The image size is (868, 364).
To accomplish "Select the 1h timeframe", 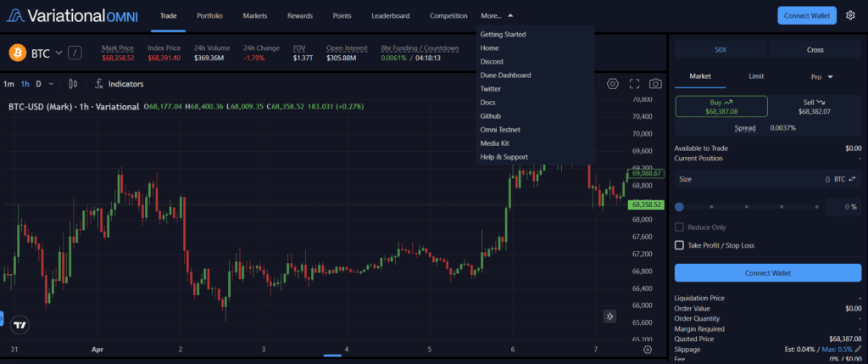I will point(25,84).
